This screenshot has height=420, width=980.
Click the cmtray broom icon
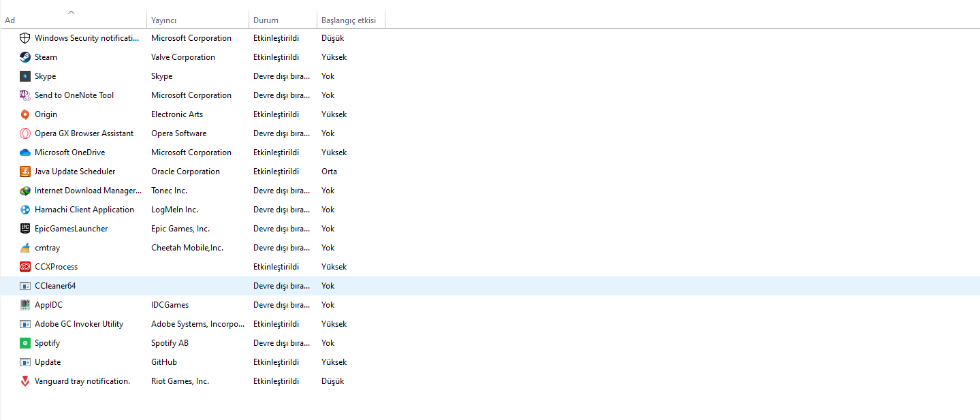tap(25, 248)
